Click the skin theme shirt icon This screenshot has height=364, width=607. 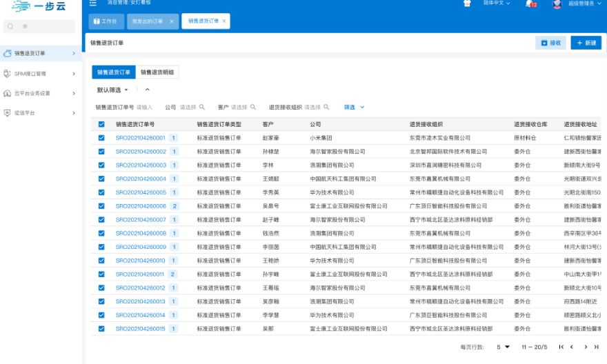(467, 3)
